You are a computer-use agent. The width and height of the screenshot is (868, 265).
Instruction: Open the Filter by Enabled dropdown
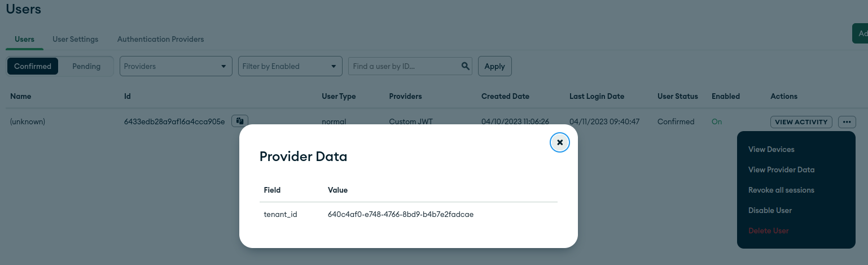click(x=290, y=66)
